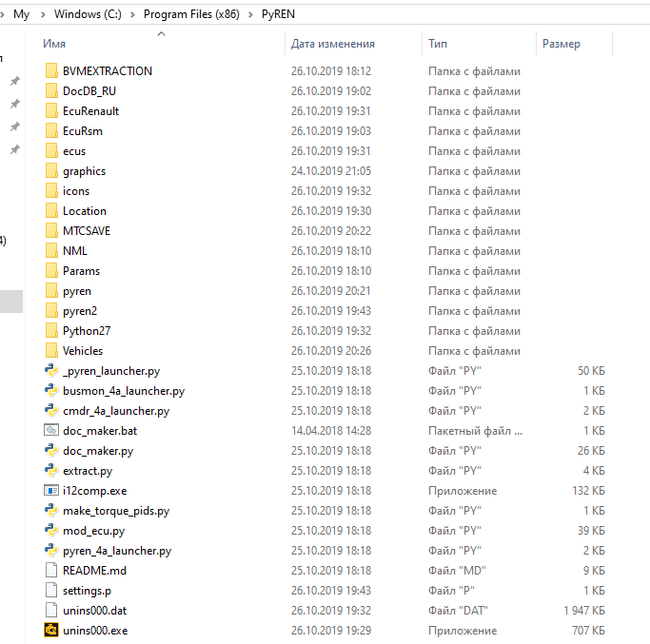Go to Program Files (x86) breadcrumb
Image resolution: width=650 pixels, height=644 pixels.
(x=191, y=14)
